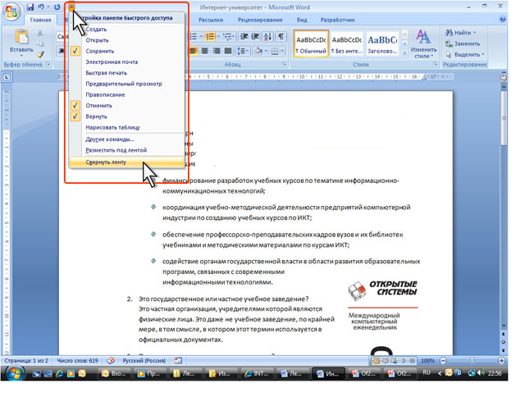
Task: Click the increase indent icon
Action: (256, 36)
